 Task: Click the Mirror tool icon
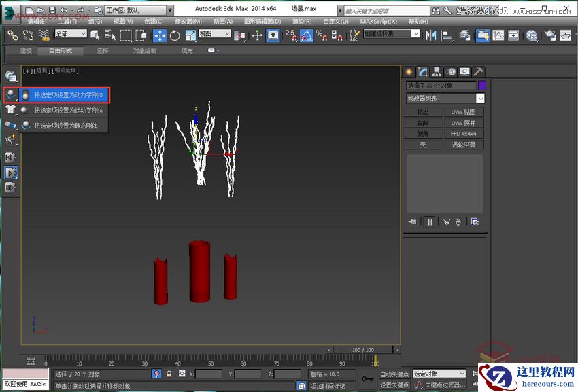coord(430,35)
